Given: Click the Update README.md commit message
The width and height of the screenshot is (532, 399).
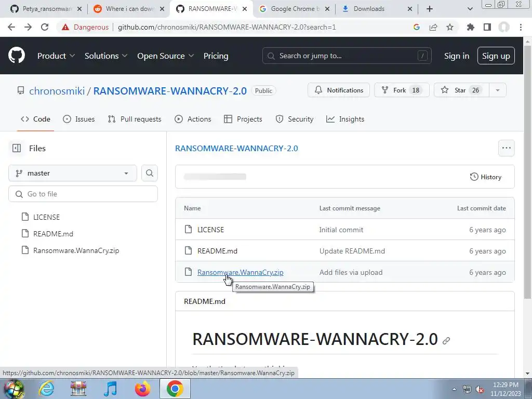Looking at the screenshot, I should coord(352,251).
